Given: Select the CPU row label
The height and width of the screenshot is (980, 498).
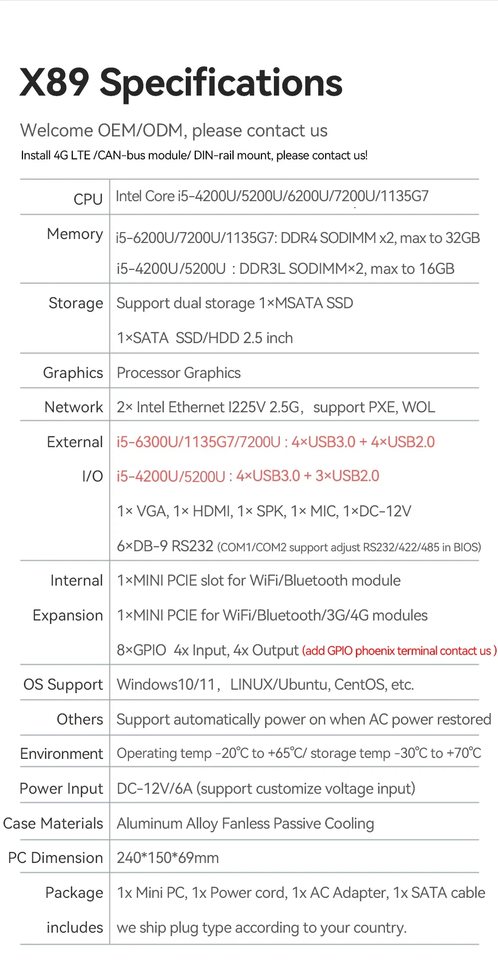Looking at the screenshot, I should 88,199.
